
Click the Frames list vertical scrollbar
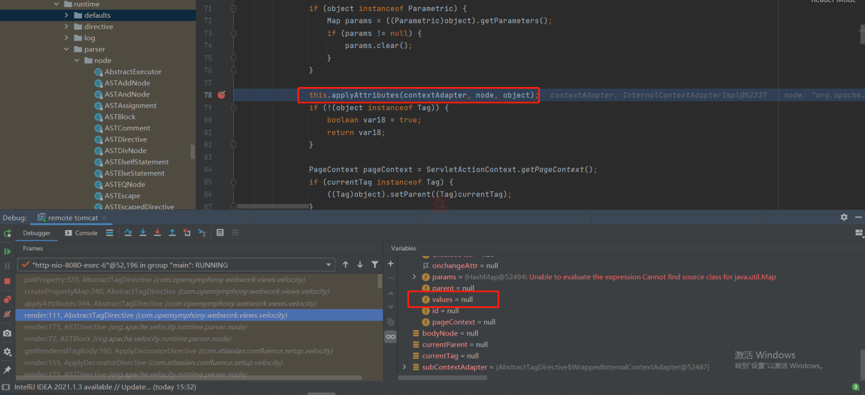point(380,281)
